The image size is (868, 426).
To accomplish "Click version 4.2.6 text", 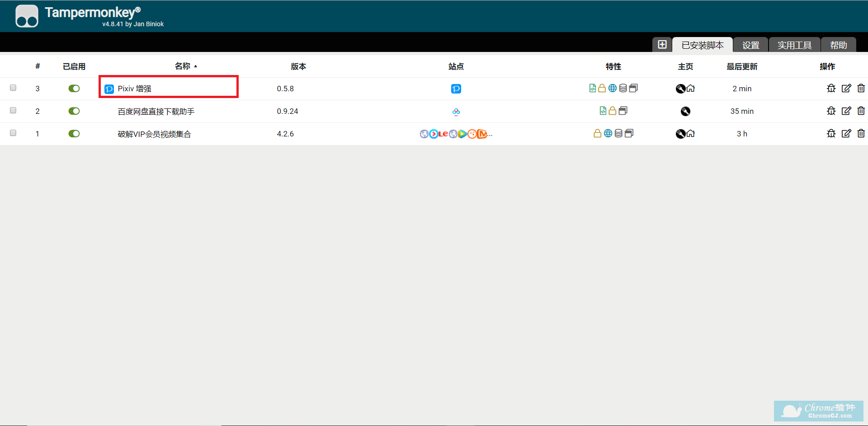I will tap(285, 134).
